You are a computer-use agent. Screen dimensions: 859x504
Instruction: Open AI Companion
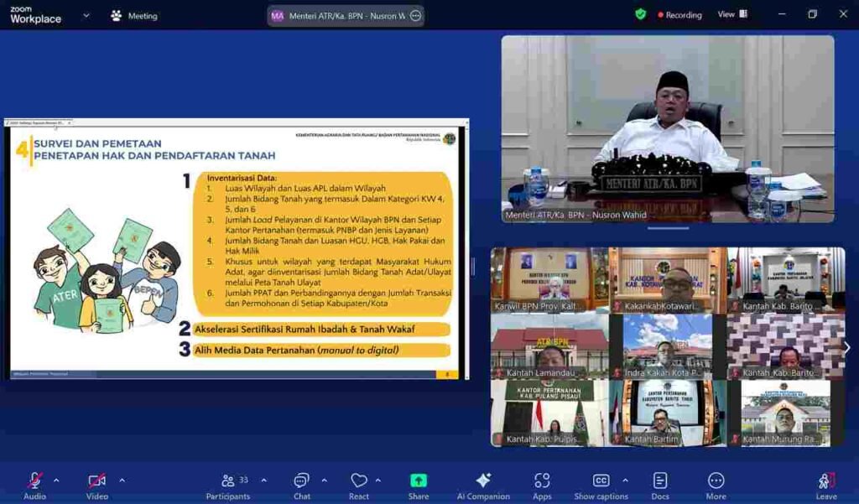click(483, 485)
